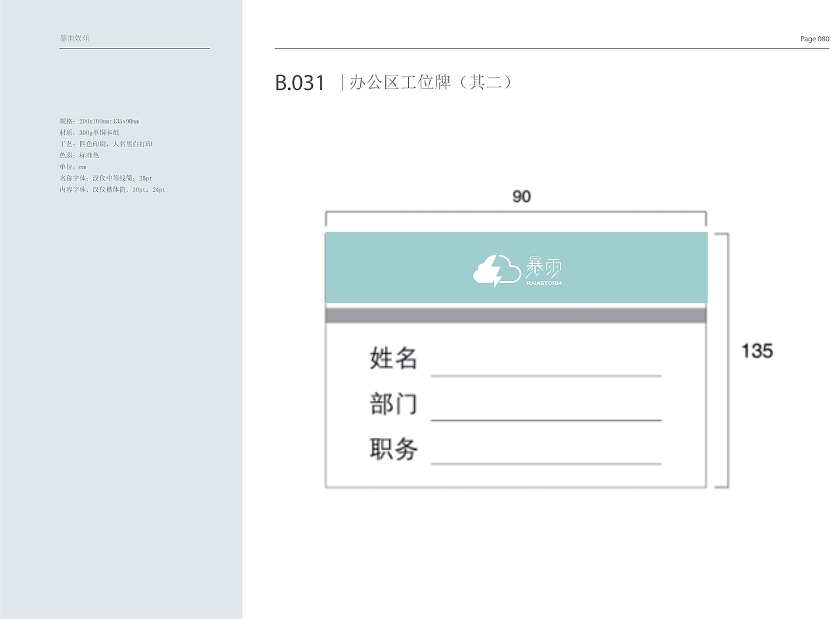
Task: Click the 内容字体 specification text
Action: click(x=112, y=189)
